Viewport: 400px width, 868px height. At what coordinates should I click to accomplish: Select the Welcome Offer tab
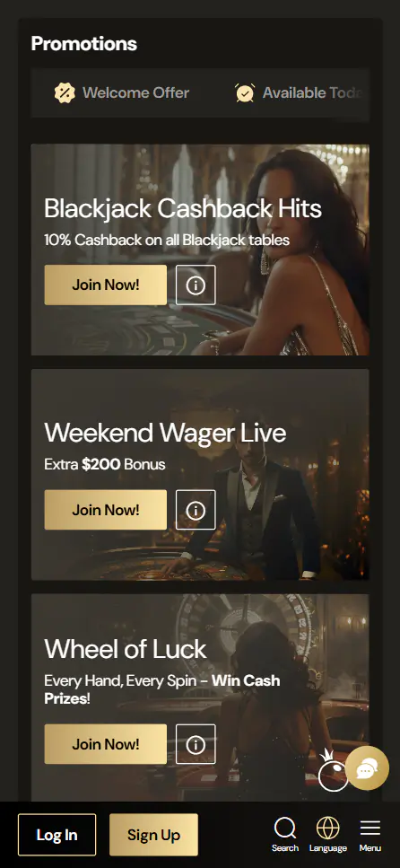(x=122, y=93)
